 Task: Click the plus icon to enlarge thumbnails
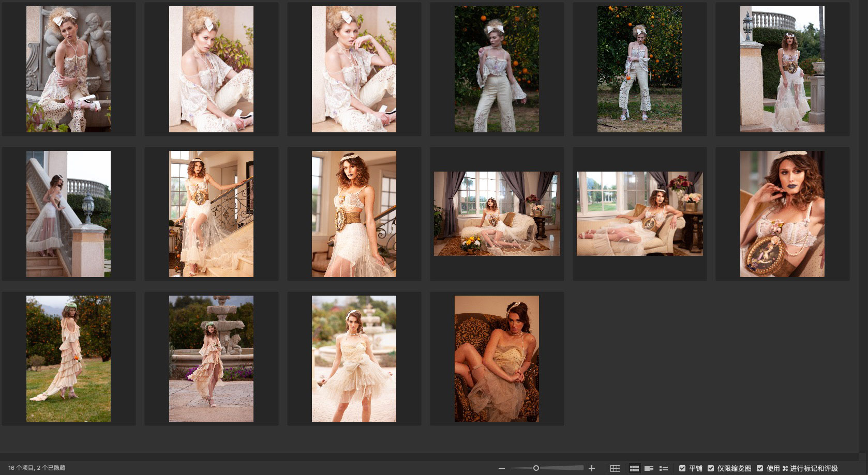tap(592, 468)
